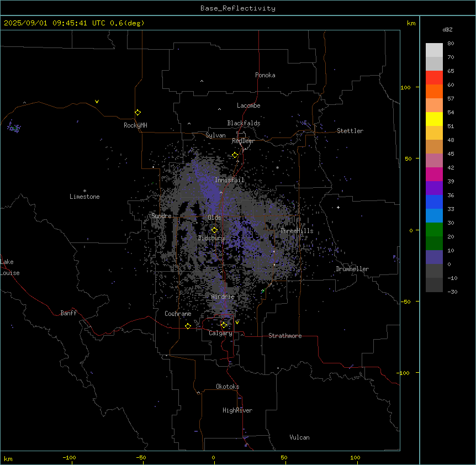Click the Ponoka city label
Screen dimensions: 476x465
coord(265,75)
